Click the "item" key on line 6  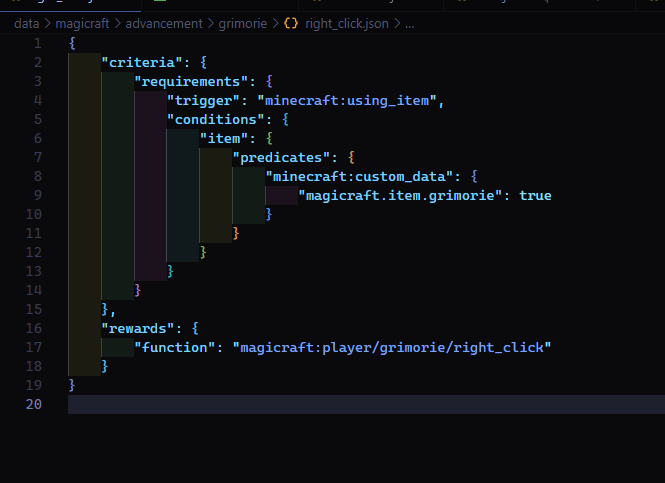point(224,139)
